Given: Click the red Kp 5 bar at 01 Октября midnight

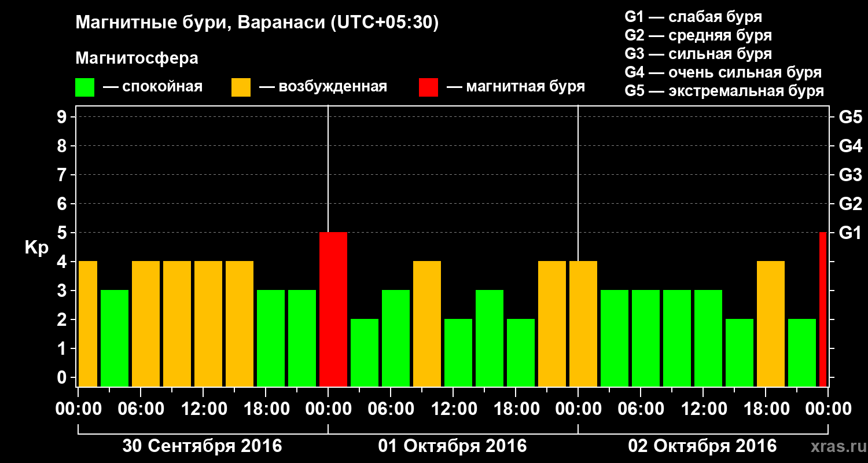Looking at the screenshot, I should (x=333, y=309).
